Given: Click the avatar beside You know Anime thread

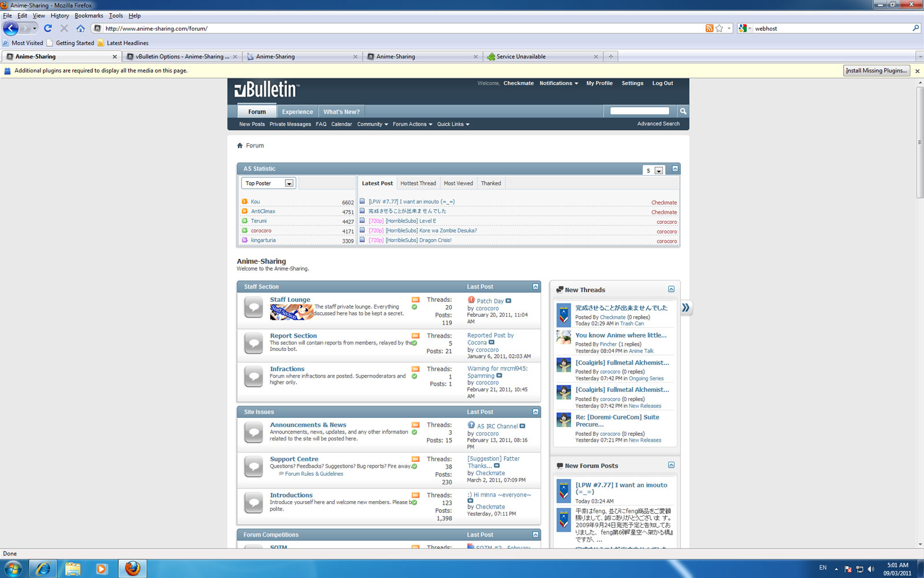Looking at the screenshot, I should (x=564, y=338).
